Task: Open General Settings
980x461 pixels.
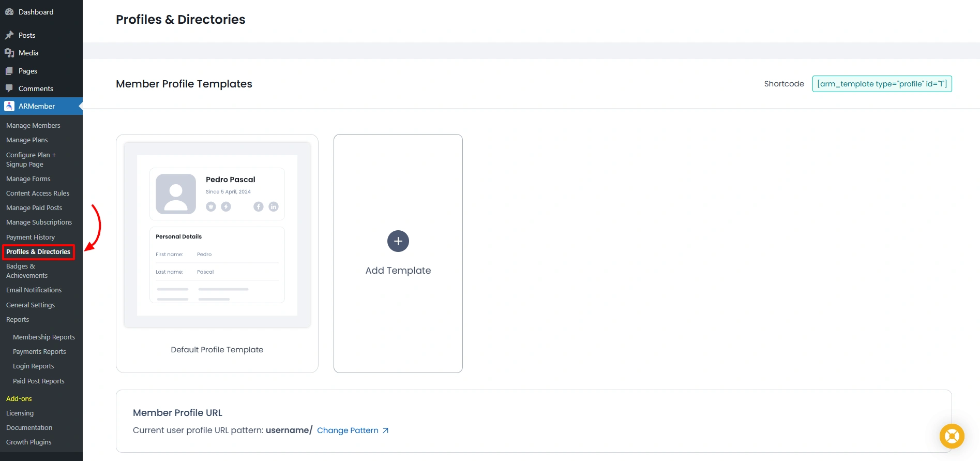Action: click(x=31, y=305)
